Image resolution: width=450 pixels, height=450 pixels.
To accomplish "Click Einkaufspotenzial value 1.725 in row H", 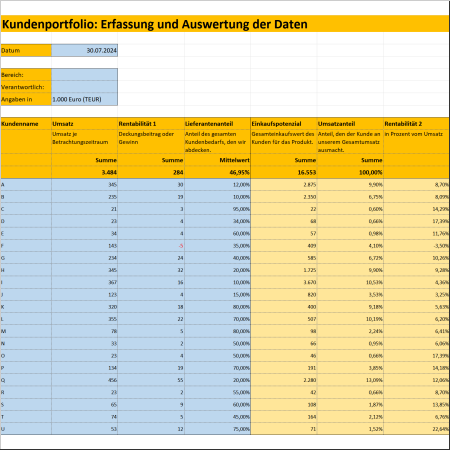I will click(284, 270).
